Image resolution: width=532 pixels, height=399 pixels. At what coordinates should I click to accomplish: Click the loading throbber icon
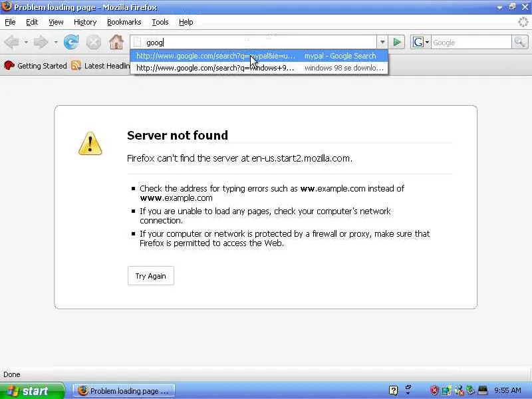click(x=523, y=22)
